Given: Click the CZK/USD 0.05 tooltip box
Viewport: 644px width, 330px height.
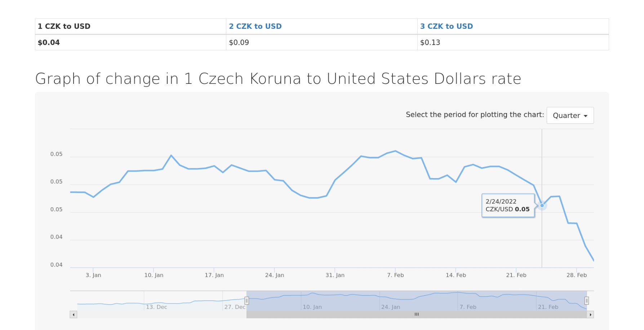Looking at the screenshot, I should (508, 205).
